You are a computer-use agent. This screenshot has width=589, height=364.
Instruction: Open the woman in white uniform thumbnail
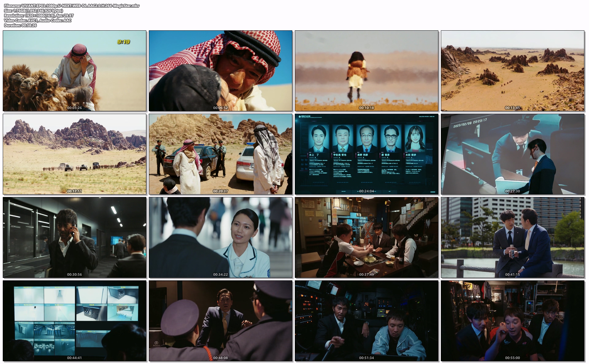tap(220, 237)
